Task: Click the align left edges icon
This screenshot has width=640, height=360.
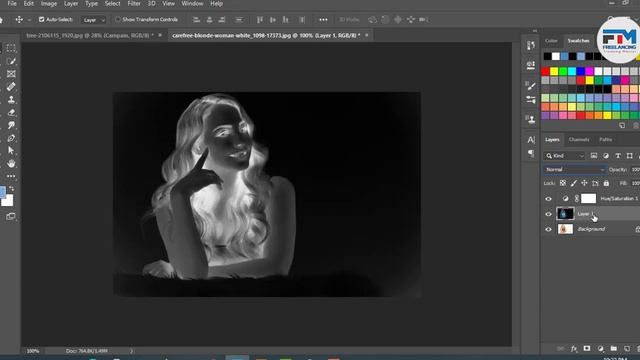Action: (x=196, y=20)
